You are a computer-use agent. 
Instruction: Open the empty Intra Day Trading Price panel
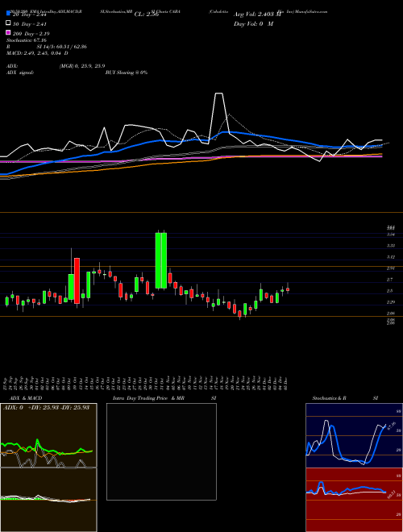161,451
